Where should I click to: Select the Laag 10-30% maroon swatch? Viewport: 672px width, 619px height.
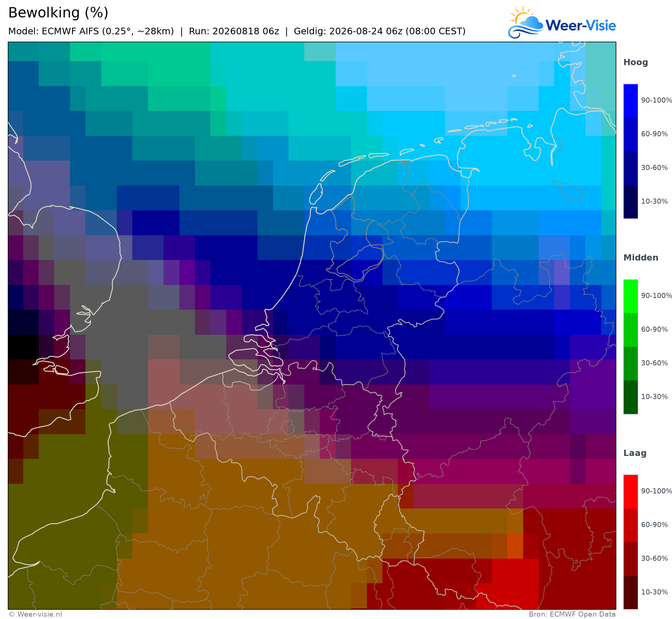coord(630,592)
